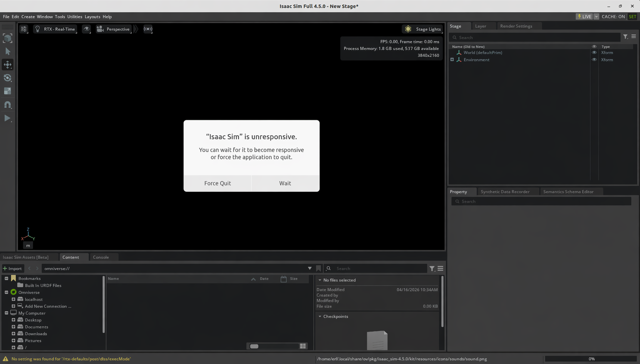Select the Scale tool in left toolbar

pos(7,91)
